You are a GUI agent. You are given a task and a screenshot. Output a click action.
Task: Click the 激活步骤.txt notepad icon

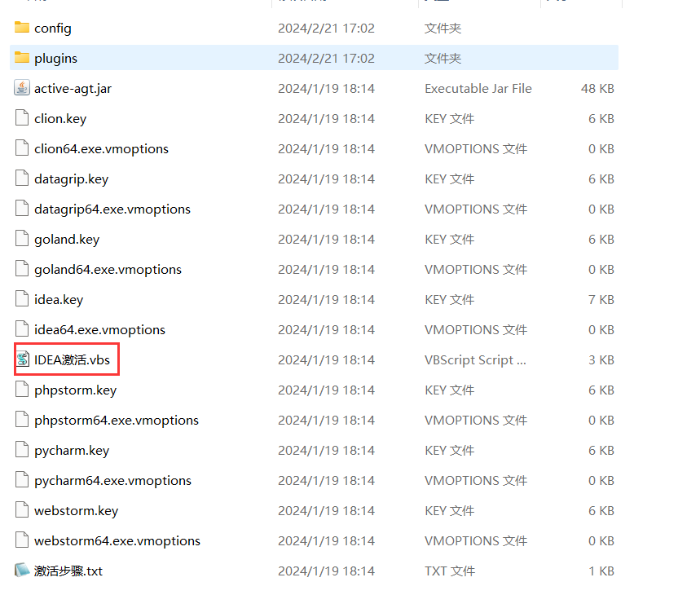(22, 570)
